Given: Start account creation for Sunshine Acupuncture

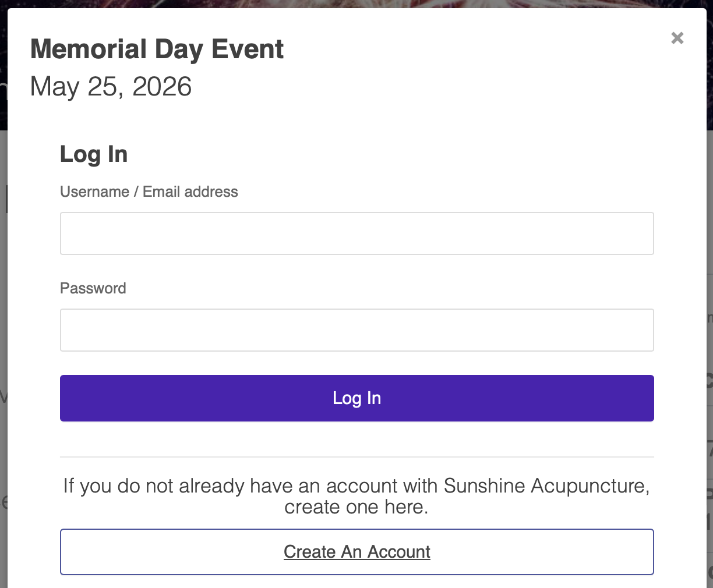Looking at the screenshot, I should pyautogui.click(x=356, y=551).
